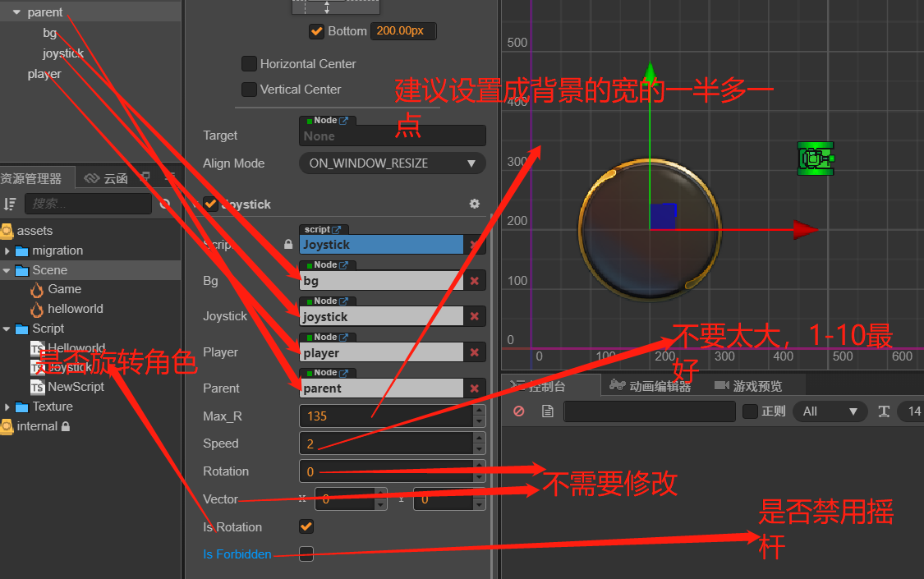Click the script link icon above Joystick field

(x=337, y=230)
